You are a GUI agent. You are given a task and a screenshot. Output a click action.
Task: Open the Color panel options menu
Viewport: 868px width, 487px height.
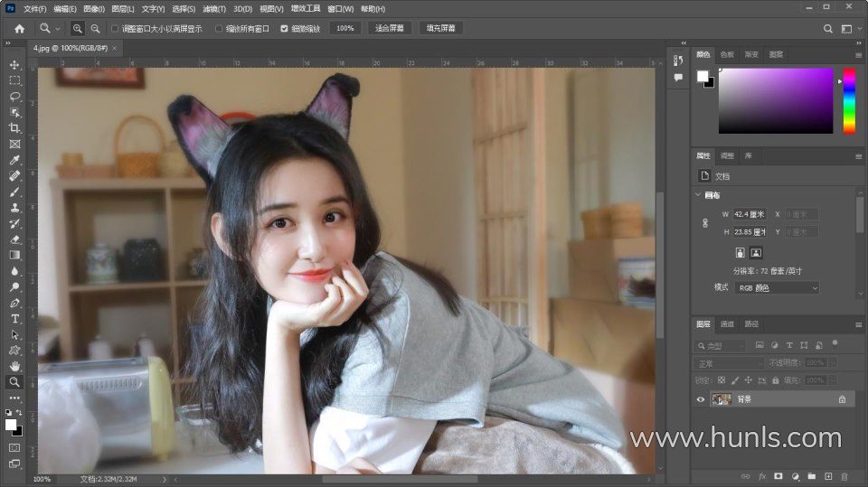[x=859, y=55]
